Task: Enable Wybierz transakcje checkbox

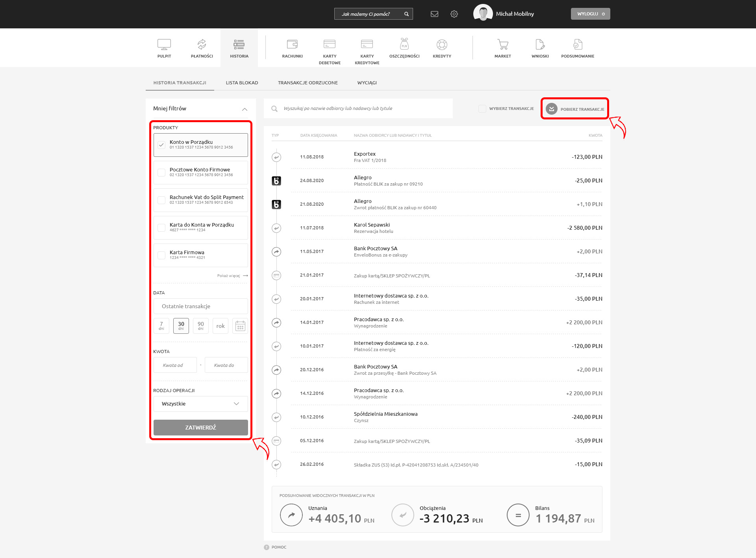Action: point(482,109)
